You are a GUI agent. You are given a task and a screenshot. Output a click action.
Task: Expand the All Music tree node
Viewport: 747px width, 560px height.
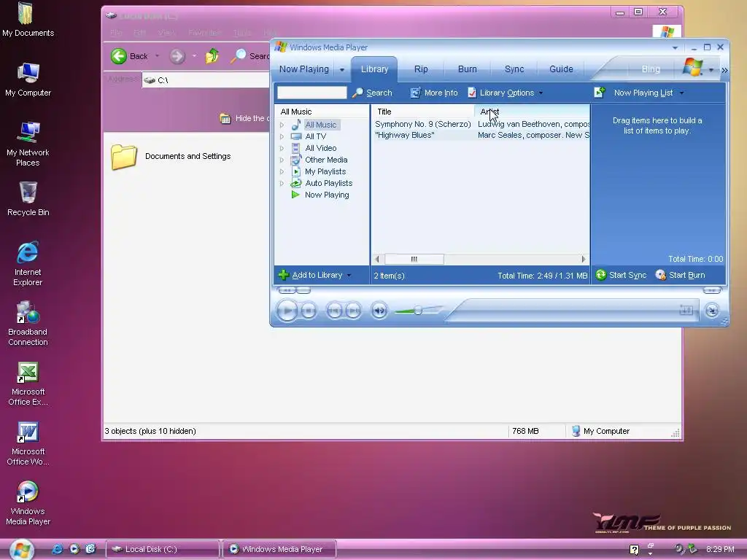(282, 125)
